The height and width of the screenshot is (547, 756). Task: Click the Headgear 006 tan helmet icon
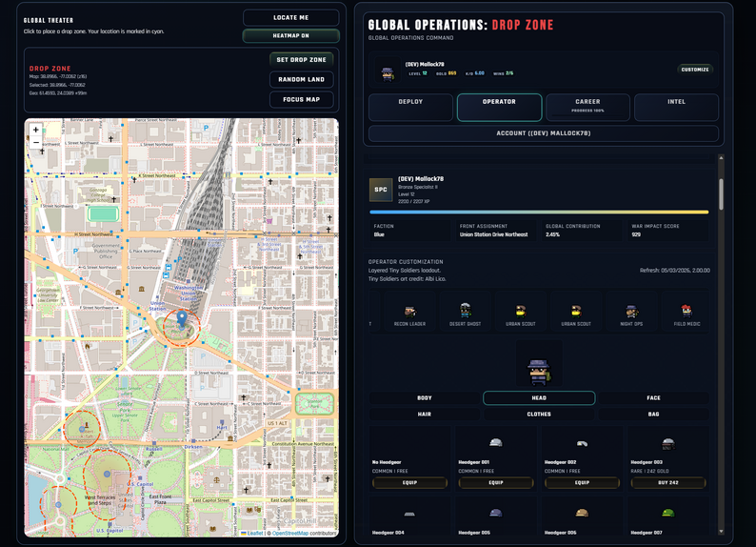point(582,513)
